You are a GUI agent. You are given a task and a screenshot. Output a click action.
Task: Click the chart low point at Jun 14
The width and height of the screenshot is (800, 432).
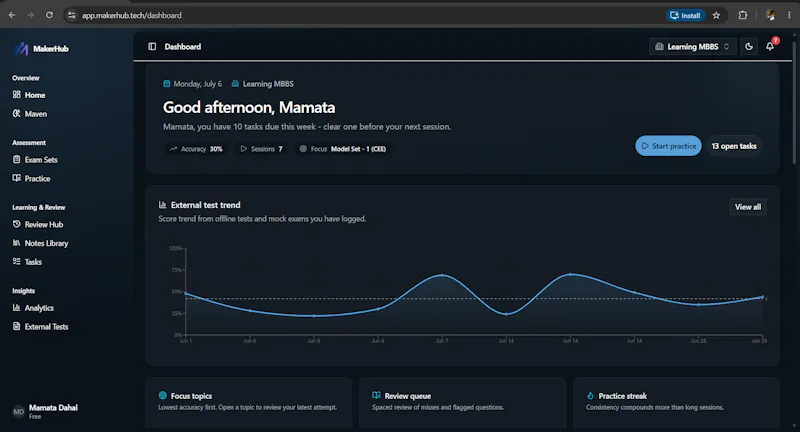click(506, 314)
